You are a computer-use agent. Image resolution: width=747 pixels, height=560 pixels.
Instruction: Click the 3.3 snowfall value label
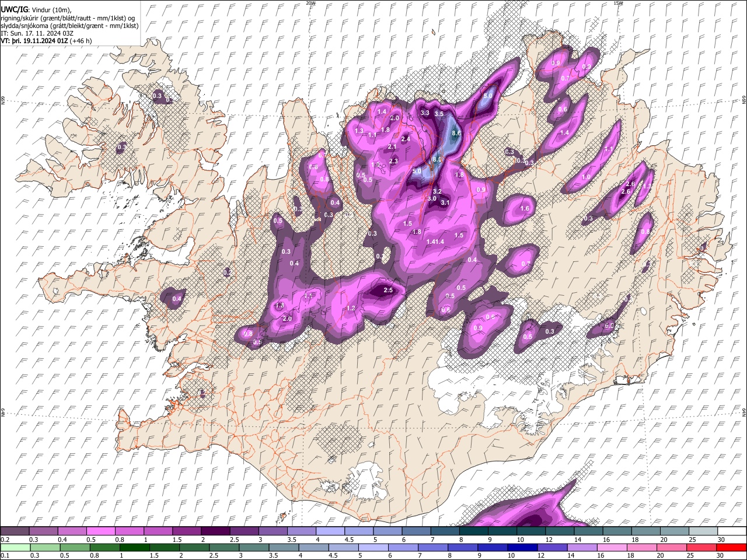click(425, 113)
